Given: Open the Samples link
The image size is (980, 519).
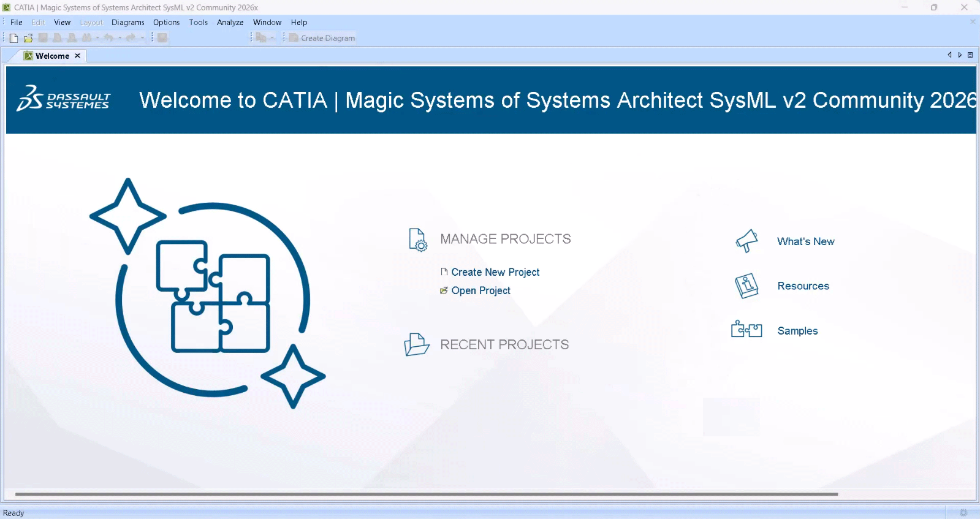Looking at the screenshot, I should click(x=798, y=331).
